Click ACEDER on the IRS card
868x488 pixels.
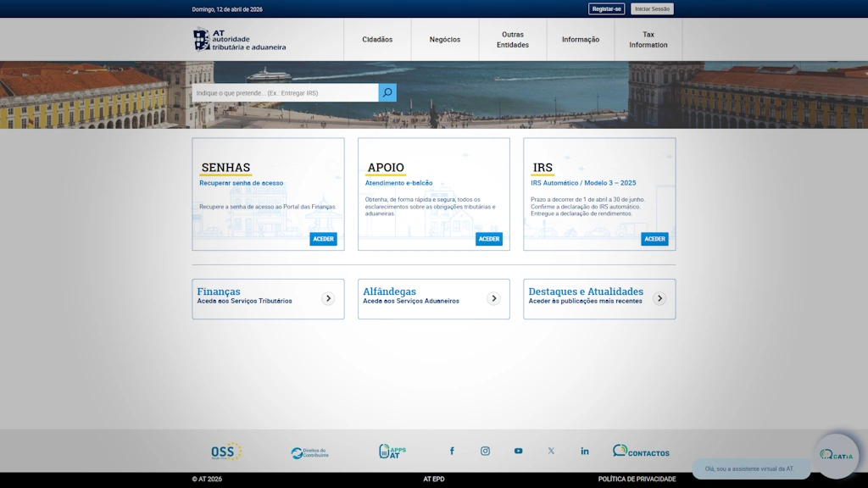coord(655,239)
